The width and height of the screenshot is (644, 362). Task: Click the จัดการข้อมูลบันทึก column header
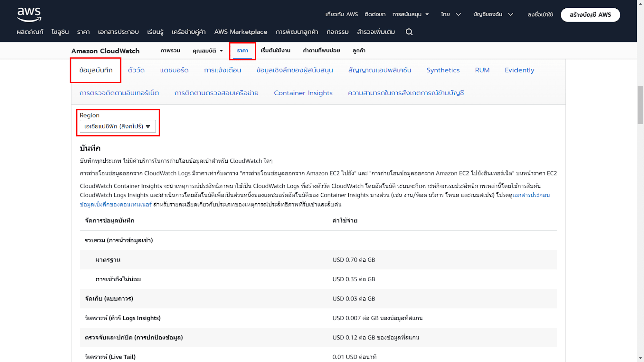[x=109, y=220]
